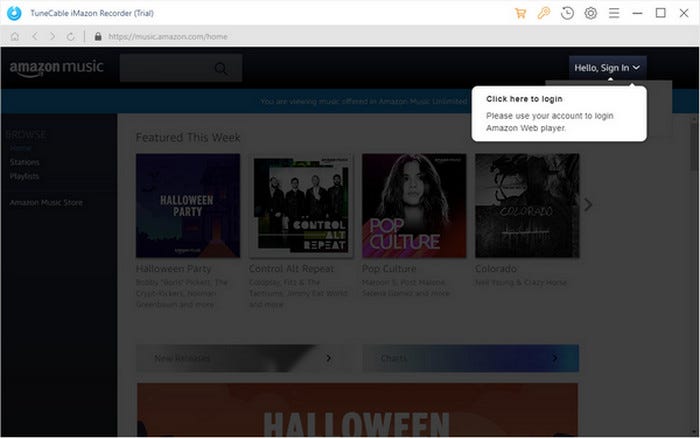Click the Control Alt Repeat title link
700x438 pixels.
[291, 269]
